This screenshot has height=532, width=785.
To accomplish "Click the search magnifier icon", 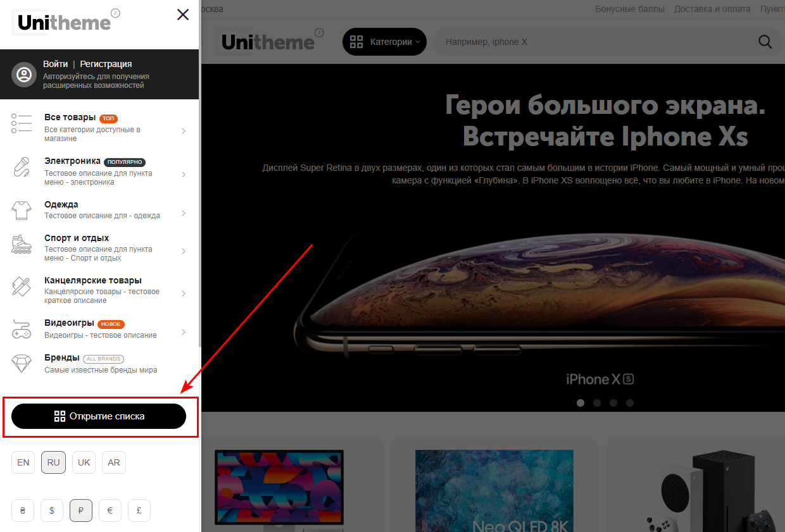I will click(765, 42).
